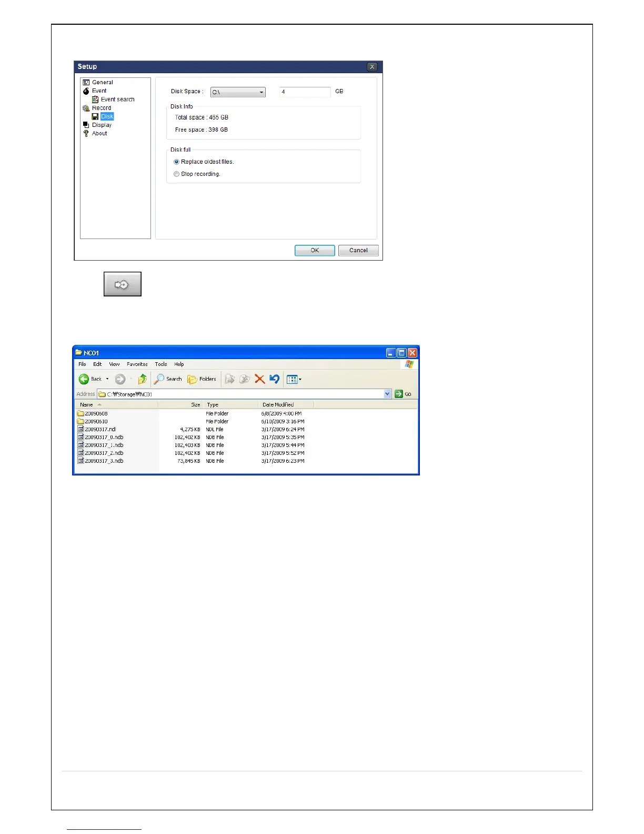Image resolution: width=644 pixels, height=834 pixels.
Task: Open the Tools menu in NC01 window
Action: tap(161, 364)
